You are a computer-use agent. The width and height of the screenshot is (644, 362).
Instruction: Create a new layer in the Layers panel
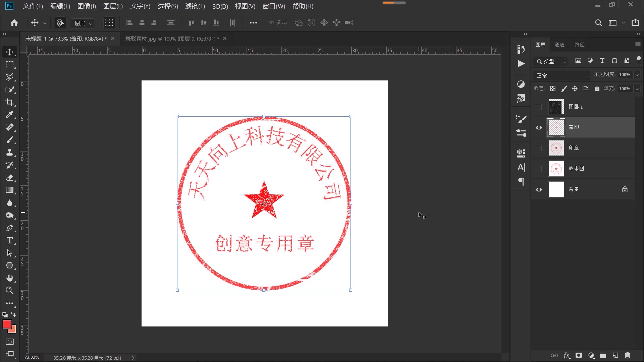[x=615, y=356]
